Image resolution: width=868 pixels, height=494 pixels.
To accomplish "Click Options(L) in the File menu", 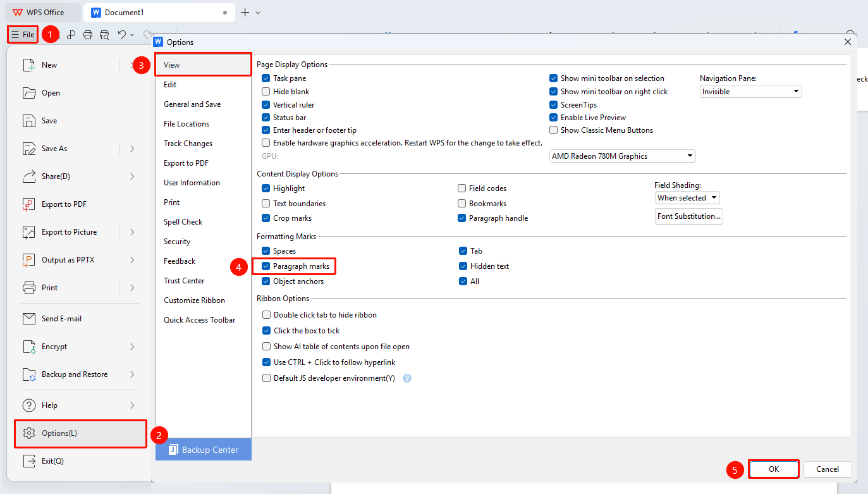I will 80,433.
